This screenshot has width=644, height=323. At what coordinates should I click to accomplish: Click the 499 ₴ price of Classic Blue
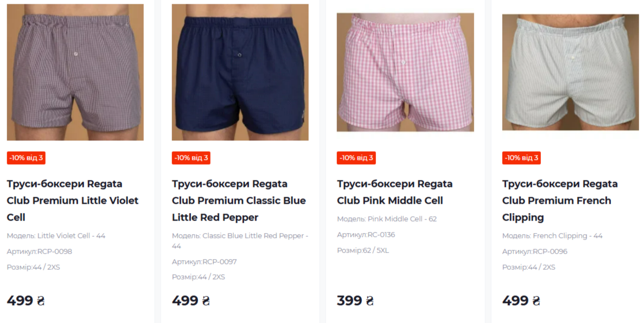190,301
